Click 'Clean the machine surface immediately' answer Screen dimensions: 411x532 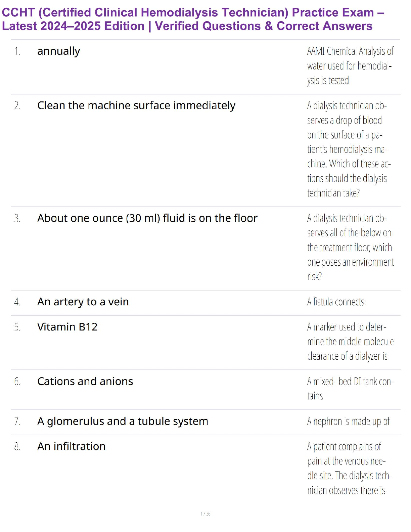[136, 105]
